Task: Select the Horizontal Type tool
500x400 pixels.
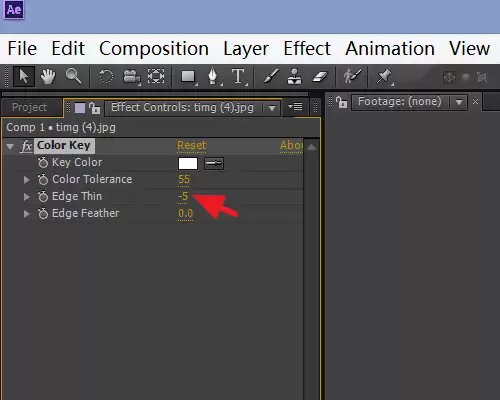Action: pyautogui.click(x=238, y=76)
